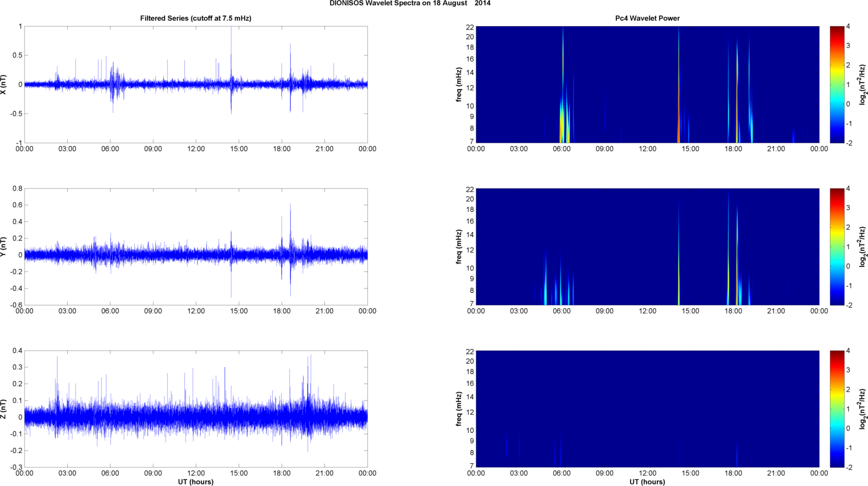Select the 'Filtered Series (cutoff at 7.5 mHz)' title
This screenshot has height=486, width=868.
tap(196, 18)
